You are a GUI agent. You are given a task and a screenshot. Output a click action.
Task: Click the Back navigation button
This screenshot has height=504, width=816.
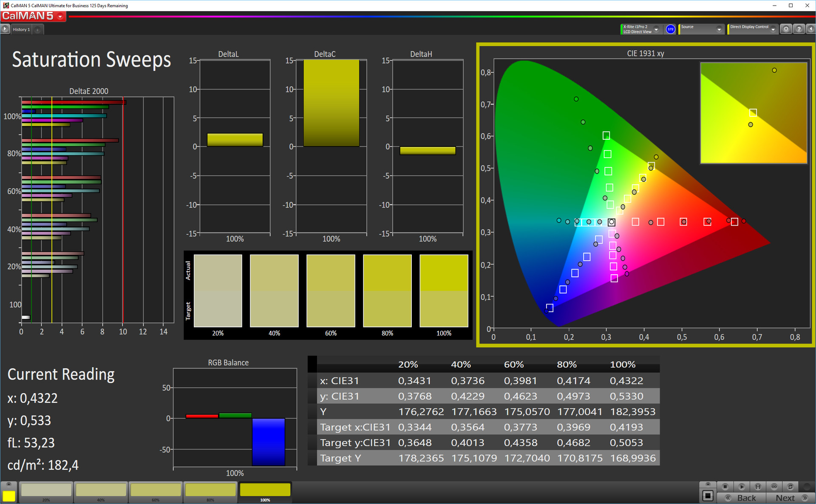click(741, 498)
